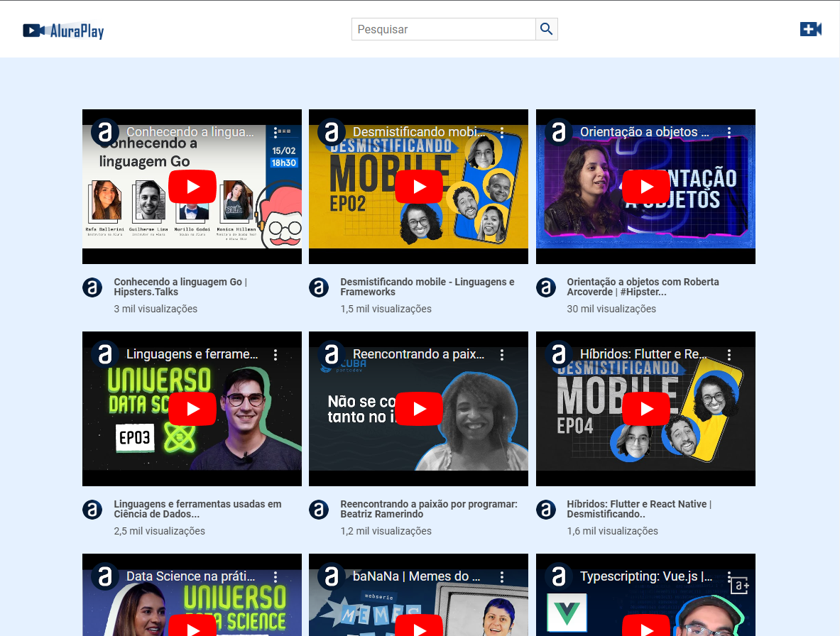
Task: Click the 1,5 mil visualizações text
Action: click(x=386, y=309)
